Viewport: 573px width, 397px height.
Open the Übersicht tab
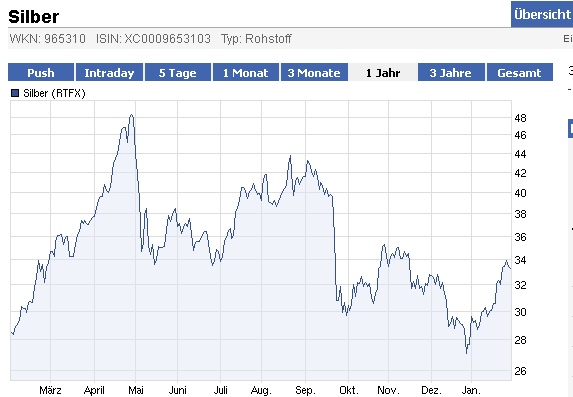[x=542, y=14]
